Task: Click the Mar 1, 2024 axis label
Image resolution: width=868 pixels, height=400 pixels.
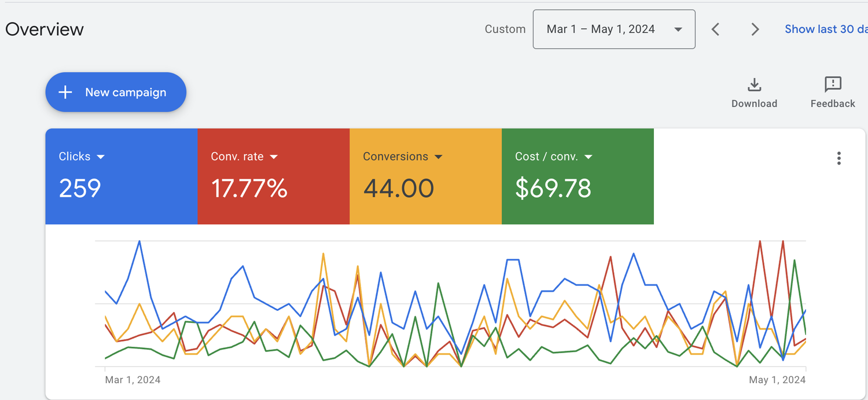Action: click(x=133, y=380)
